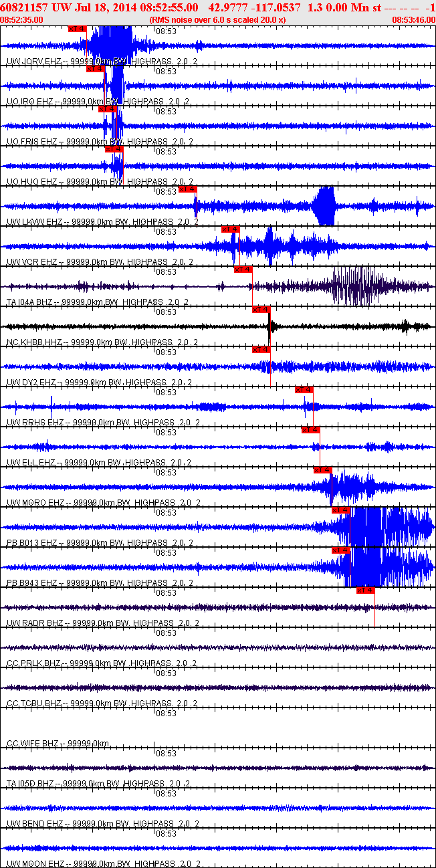Screen dimensions: 436x868
Task: Select the red pick flag on the LKVW trace
Action: point(187,189)
